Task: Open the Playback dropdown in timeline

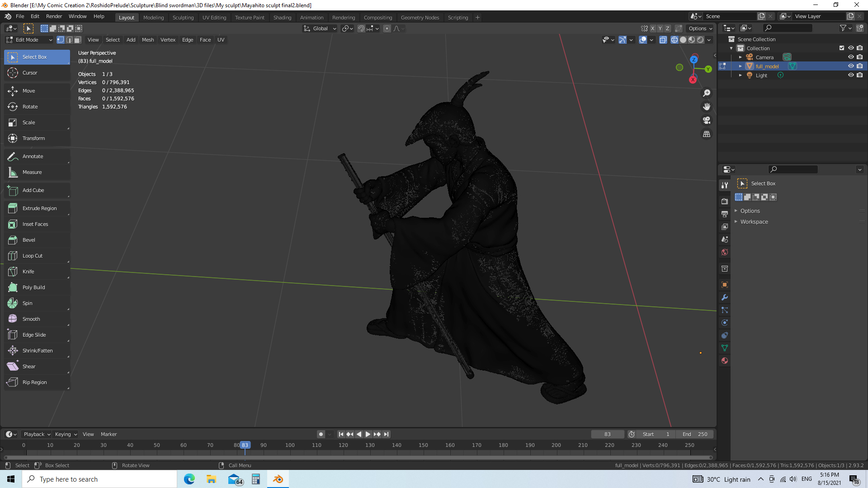Action: [37, 434]
